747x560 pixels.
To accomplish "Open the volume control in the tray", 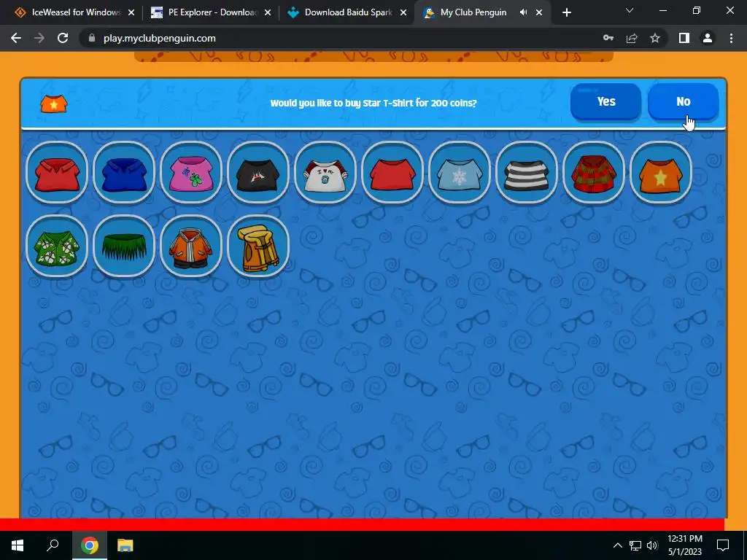I will [x=652, y=545].
